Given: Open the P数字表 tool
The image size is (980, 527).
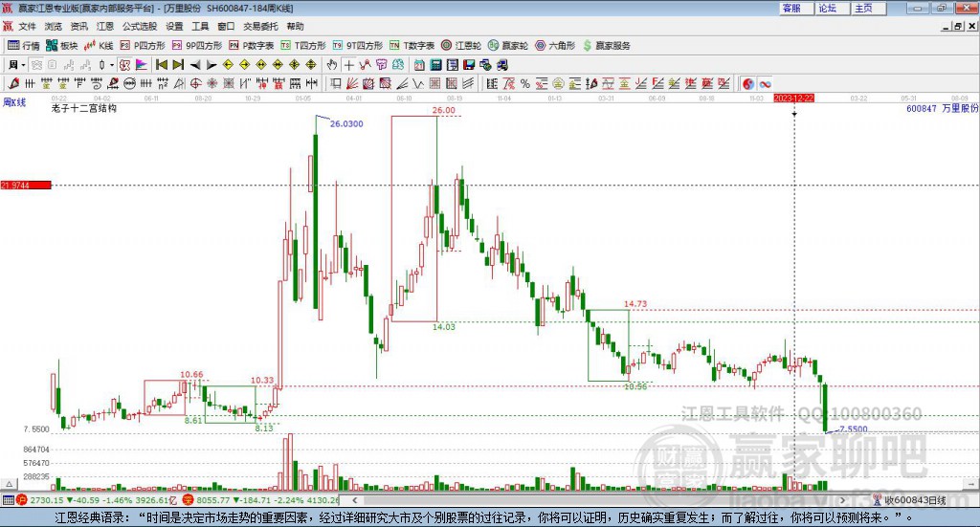Looking at the screenshot, I should 252,46.
